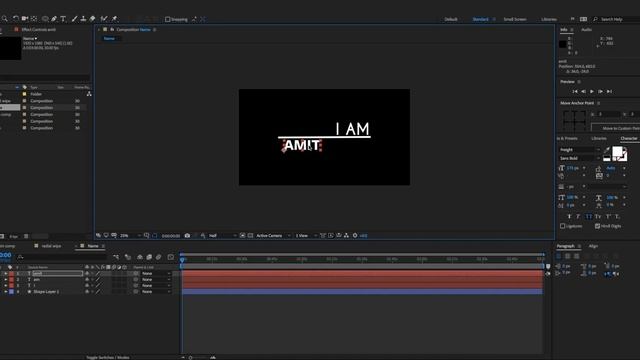640x360 pixels.
Task: Click the Toggle Switches / Modes button
Action: tap(107, 357)
